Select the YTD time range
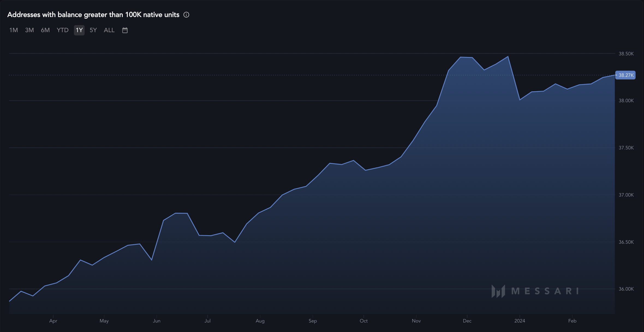Screen dimensions: 644x332 (x=62, y=30)
